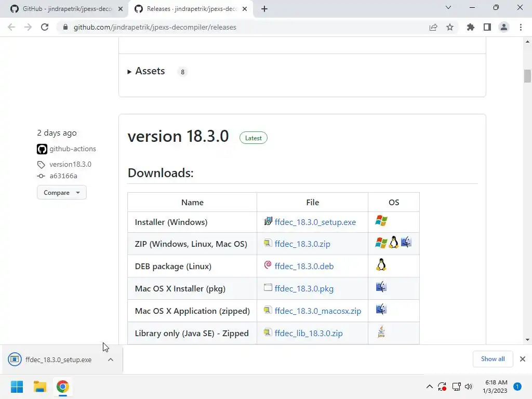Open the Windows Start menu

click(x=17, y=387)
